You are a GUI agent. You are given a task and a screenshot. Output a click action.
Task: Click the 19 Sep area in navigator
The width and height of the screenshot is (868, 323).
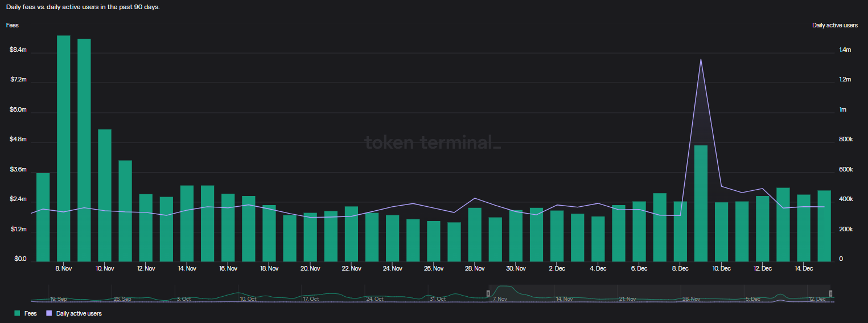pyautogui.click(x=58, y=299)
